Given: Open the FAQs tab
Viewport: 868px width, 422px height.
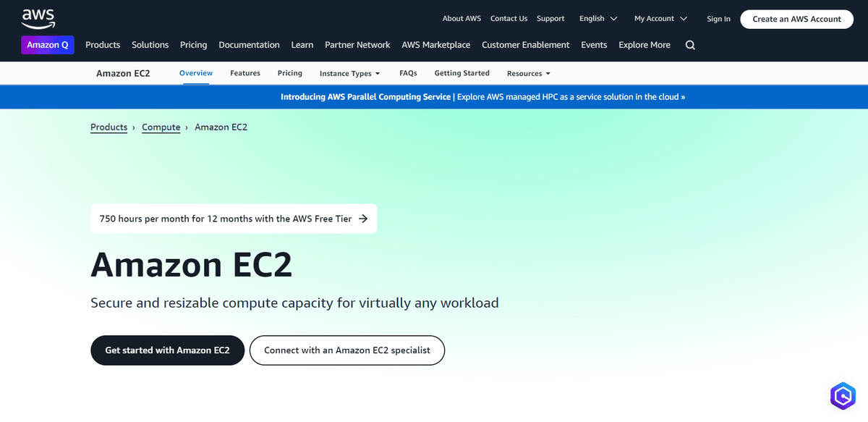Looking at the screenshot, I should coord(408,73).
